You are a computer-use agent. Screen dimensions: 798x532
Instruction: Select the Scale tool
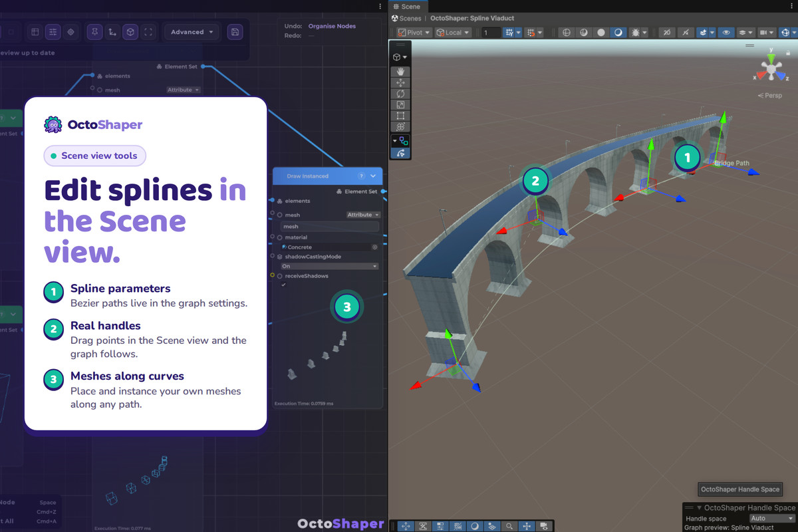pos(401,104)
